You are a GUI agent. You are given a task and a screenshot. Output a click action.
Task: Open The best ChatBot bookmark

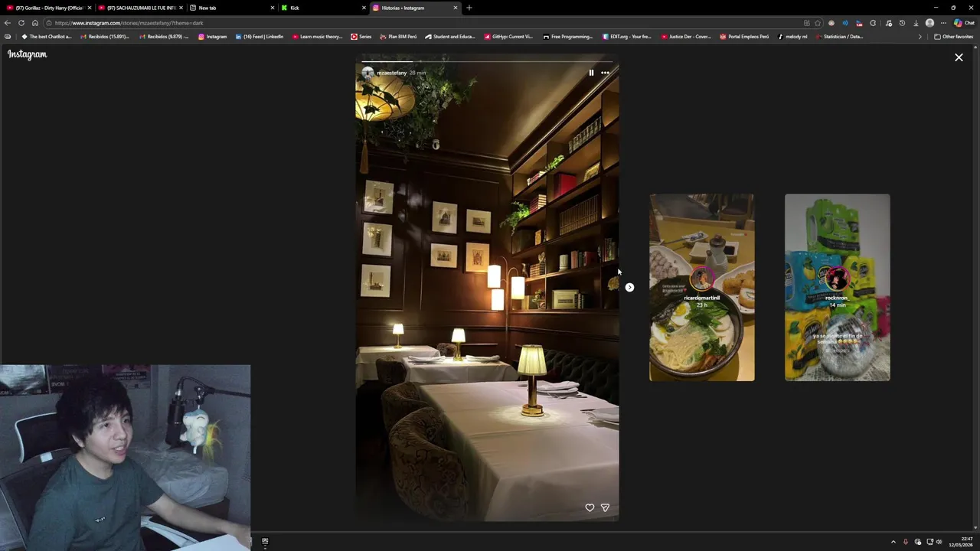pos(47,37)
